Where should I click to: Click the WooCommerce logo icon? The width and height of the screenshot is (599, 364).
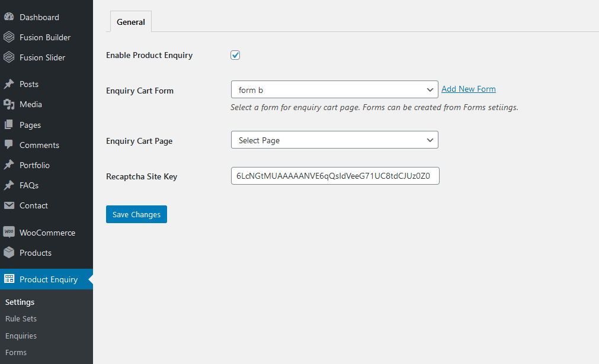pos(9,232)
